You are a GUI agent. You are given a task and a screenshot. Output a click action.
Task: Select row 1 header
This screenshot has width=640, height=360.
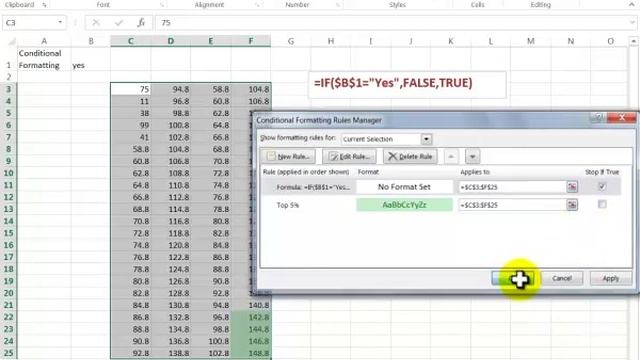[x=8, y=59]
